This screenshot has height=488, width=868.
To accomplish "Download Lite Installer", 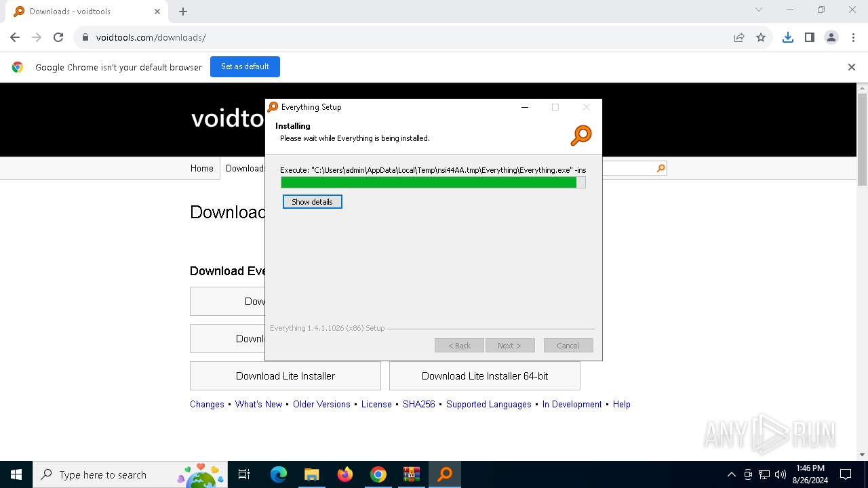I will (x=285, y=376).
